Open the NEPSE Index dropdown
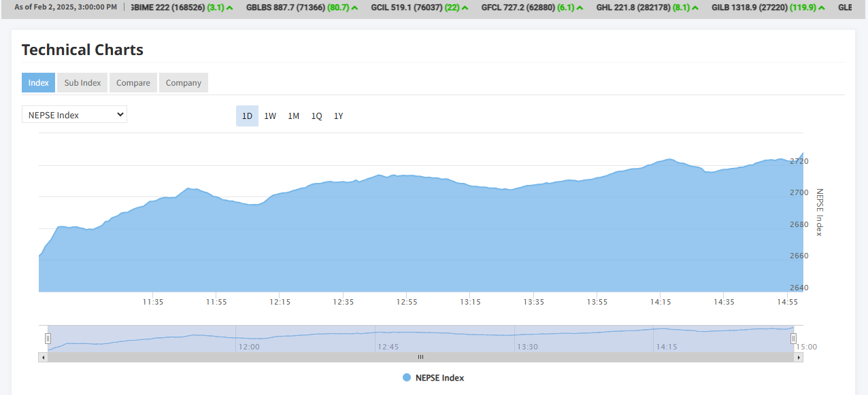 (74, 115)
